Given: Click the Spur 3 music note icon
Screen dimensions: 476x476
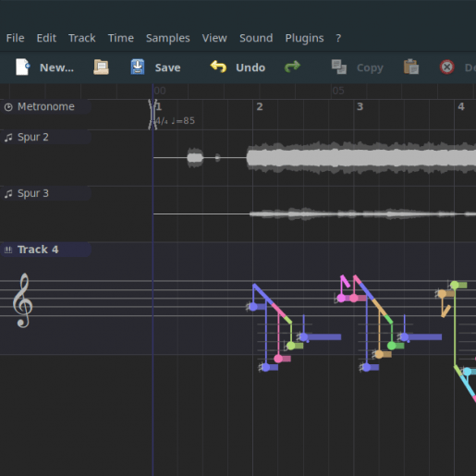Looking at the screenshot, I should tap(8, 194).
